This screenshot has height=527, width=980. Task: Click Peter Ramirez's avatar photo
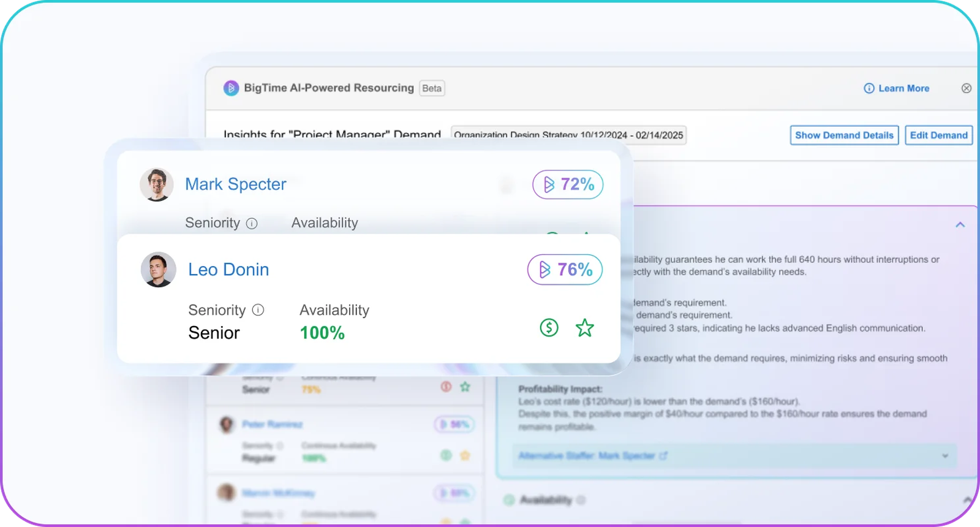tap(227, 424)
